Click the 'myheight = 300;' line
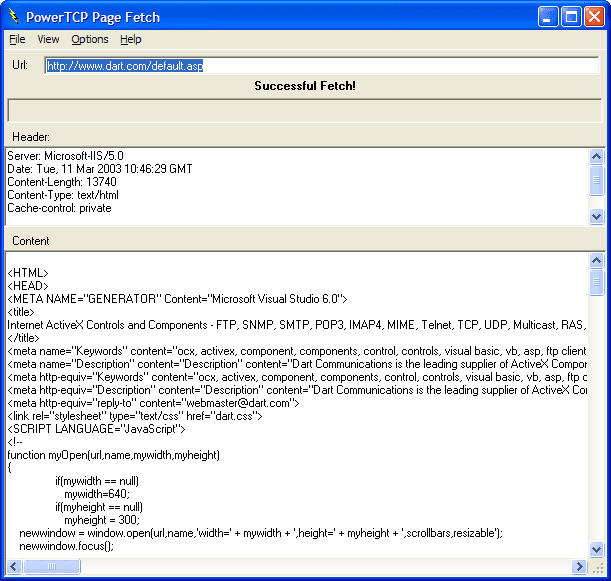This screenshot has height=581, width=611. pyautogui.click(x=102, y=520)
